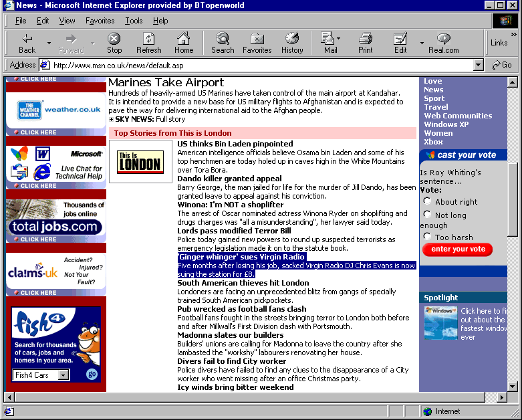The width and height of the screenshot is (522, 420).
Task: Go to Home page icon
Action: pyautogui.click(x=184, y=39)
